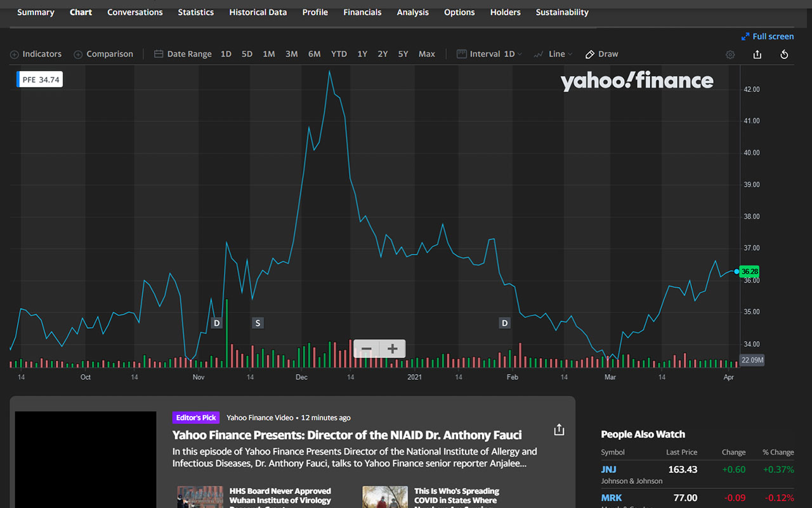This screenshot has height=508, width=812.
Task: Click the Change column header
Action: click(734, 452)
